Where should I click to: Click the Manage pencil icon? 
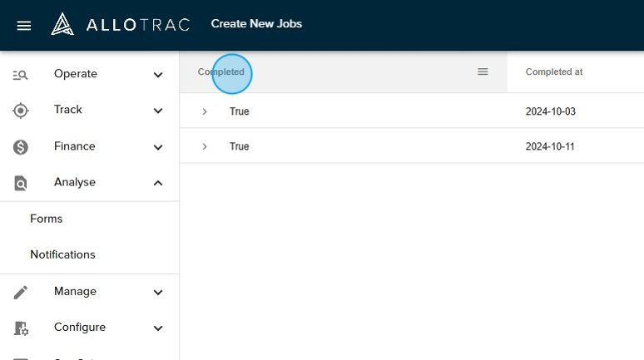(x=21, y=292)
